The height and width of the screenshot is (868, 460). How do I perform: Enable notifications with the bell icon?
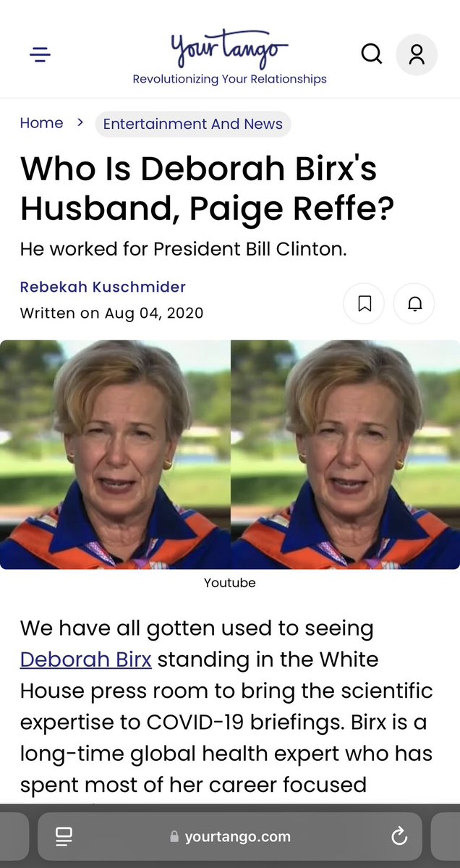414,303
